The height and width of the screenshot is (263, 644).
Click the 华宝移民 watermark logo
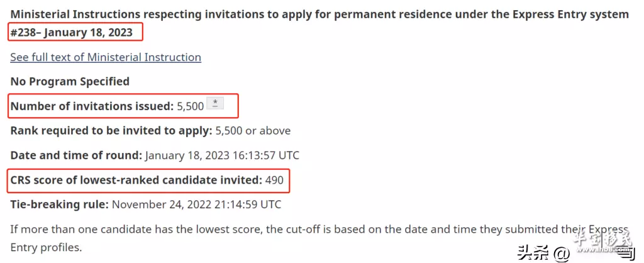(x=602, y=243)
